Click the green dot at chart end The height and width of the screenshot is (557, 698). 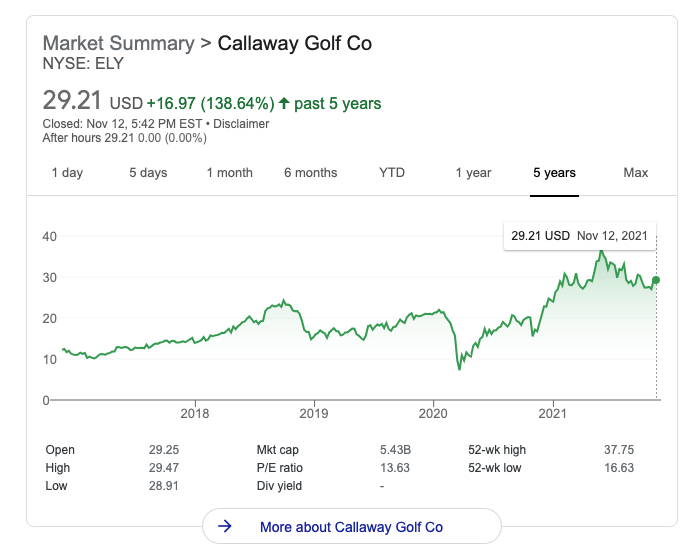pyautogui.click(x=656, y=280)
